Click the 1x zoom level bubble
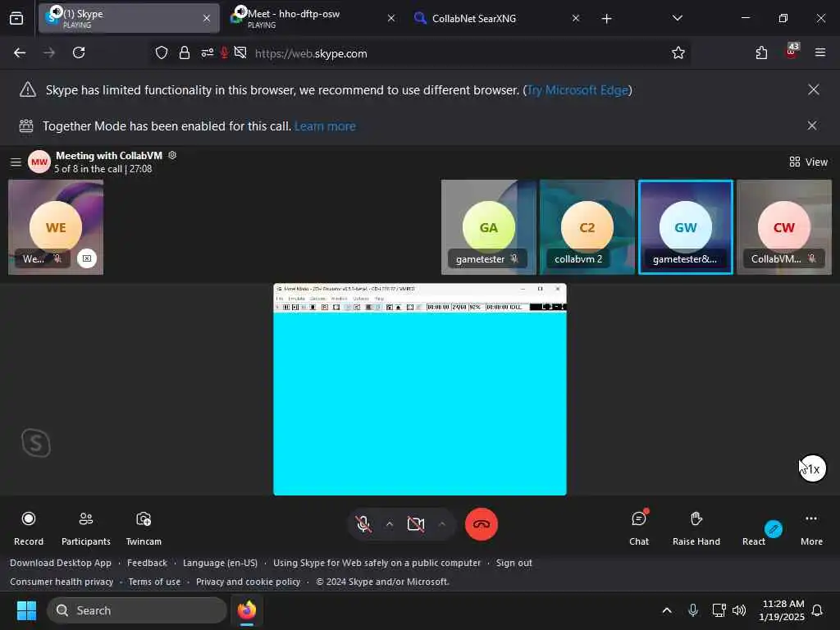Viewport: 840px width, 630px height. (x=813, y=468)
